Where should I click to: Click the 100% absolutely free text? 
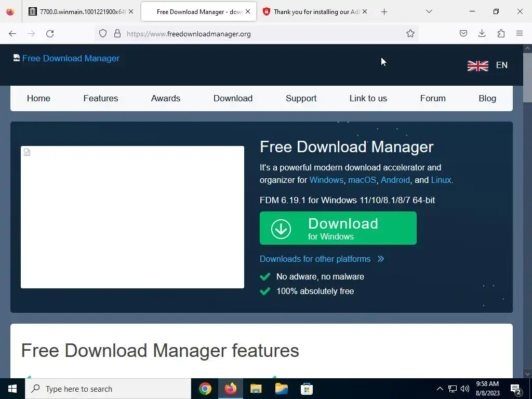pos(315,291)
